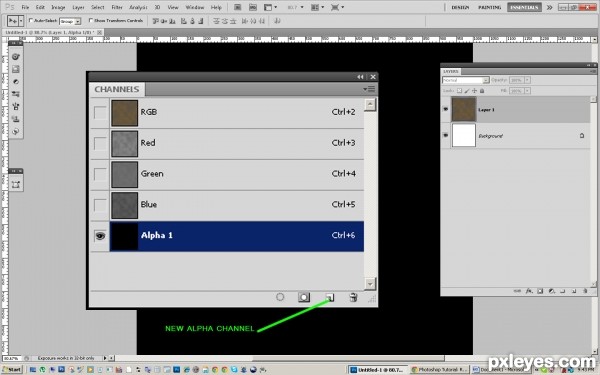Select the Alpha 1 channel

click(x=236, y=236)
